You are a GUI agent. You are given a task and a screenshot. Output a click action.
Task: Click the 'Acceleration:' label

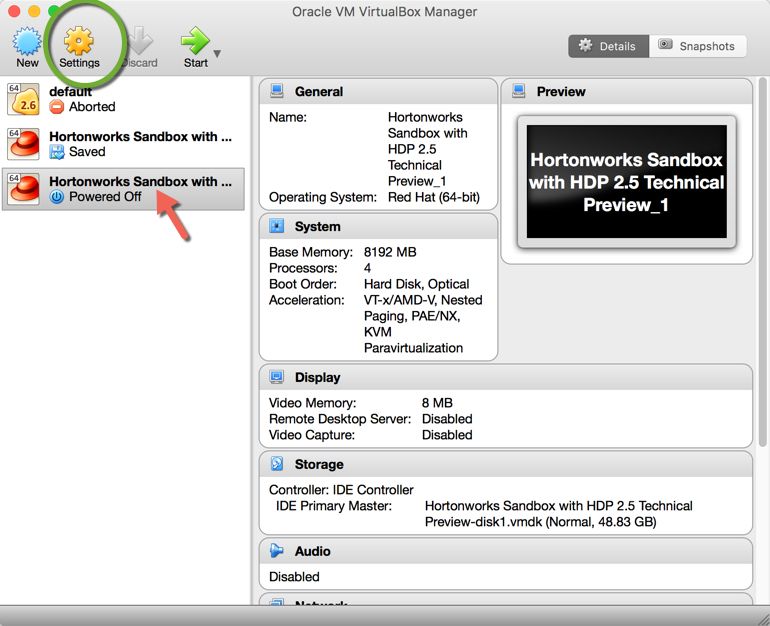coord(306,300)
